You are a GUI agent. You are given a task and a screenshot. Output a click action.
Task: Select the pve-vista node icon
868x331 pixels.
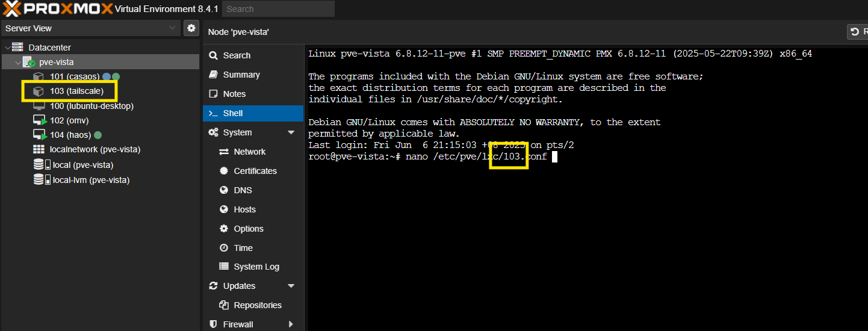29,62
